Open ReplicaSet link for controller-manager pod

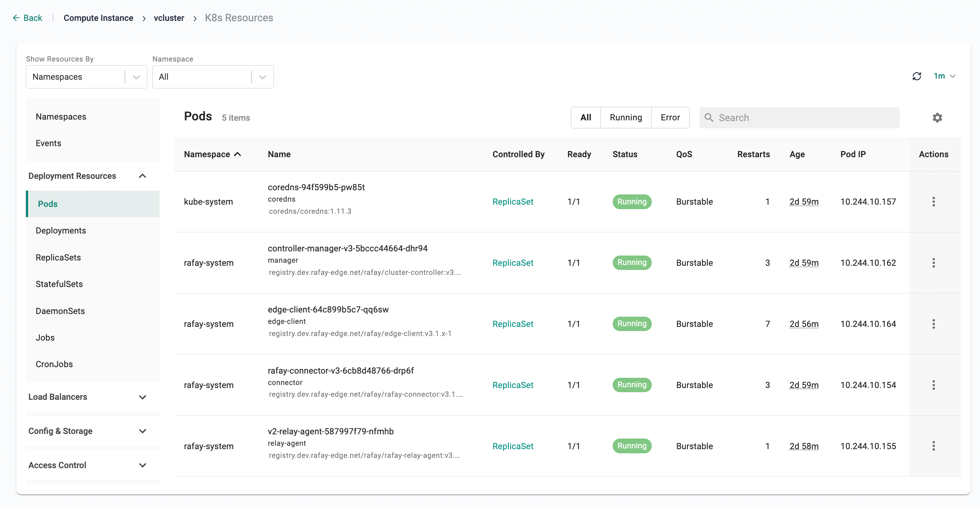(512, 263)
